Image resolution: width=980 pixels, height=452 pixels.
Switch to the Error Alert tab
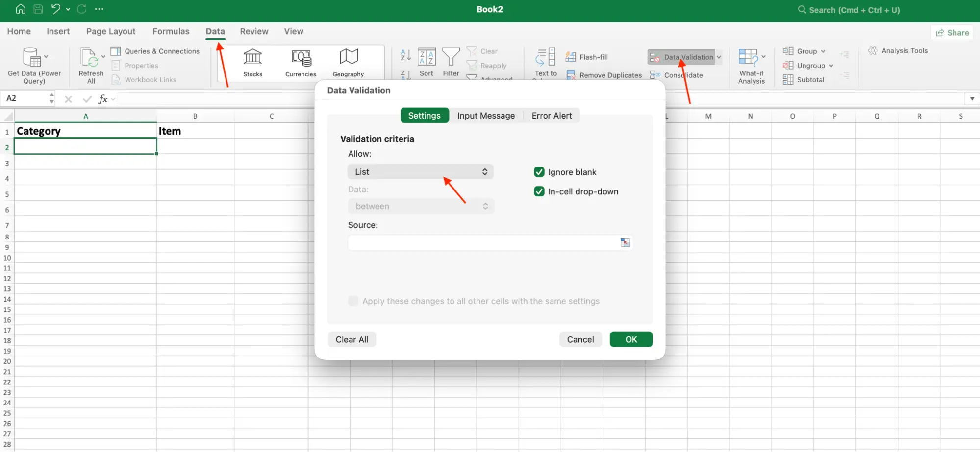point(552,115)
